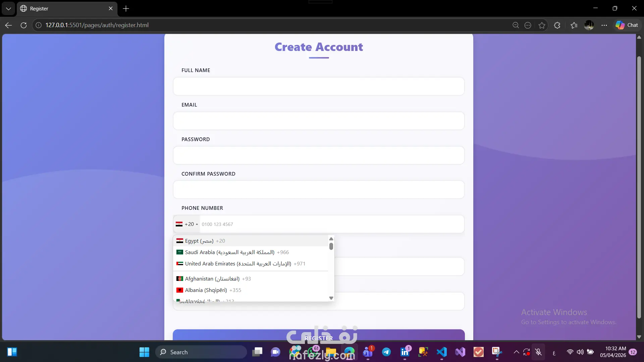Click the page scrollbar down arrow
The image size is (644, 362).
639,337
